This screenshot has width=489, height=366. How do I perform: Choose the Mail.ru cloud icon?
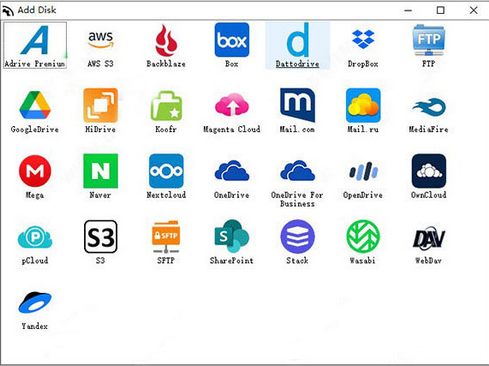[363, 105]
